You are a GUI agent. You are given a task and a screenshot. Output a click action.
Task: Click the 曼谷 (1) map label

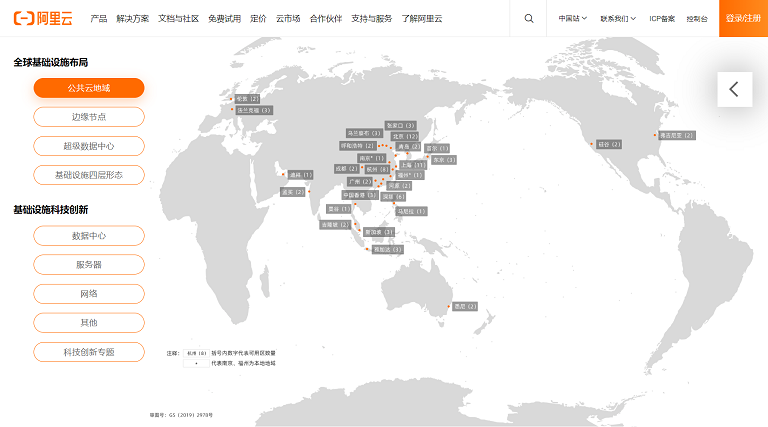coord(338,209)
